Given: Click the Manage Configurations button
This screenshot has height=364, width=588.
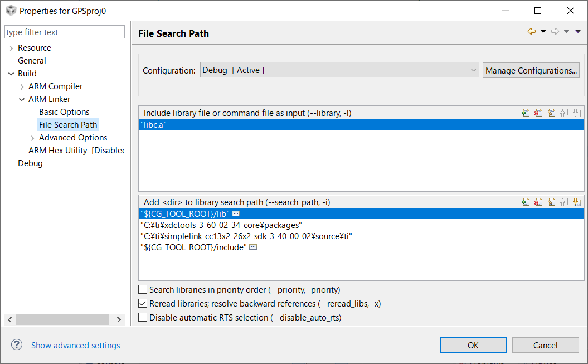Looking at the screenshot, I should [x=531, y=70].
